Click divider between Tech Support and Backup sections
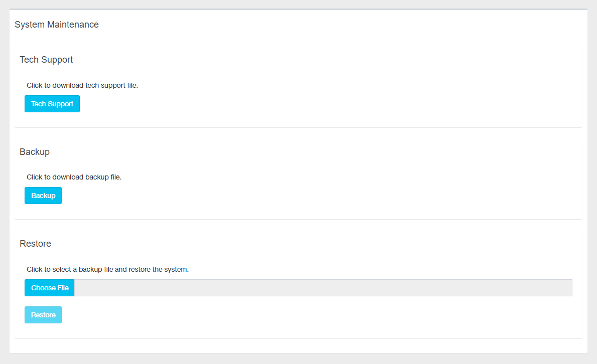Viewport: 597px width, 364px height. (x=298, y=127)
